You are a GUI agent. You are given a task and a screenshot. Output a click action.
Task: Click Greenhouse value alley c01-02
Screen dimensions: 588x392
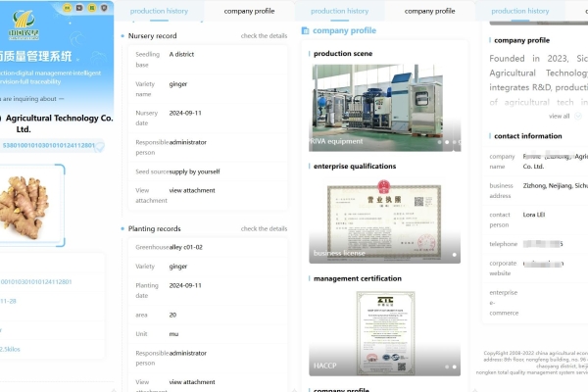[185, 247]
